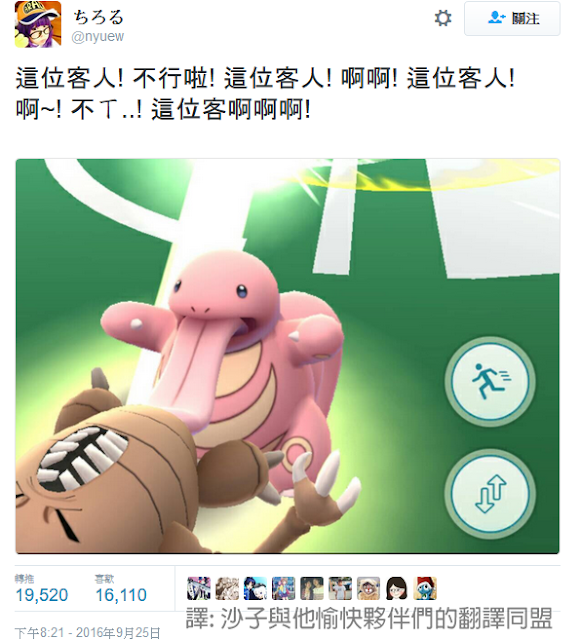581x640 pixels.
Task: Open the seventh liker avatar in row
Action: coord(368,588)
